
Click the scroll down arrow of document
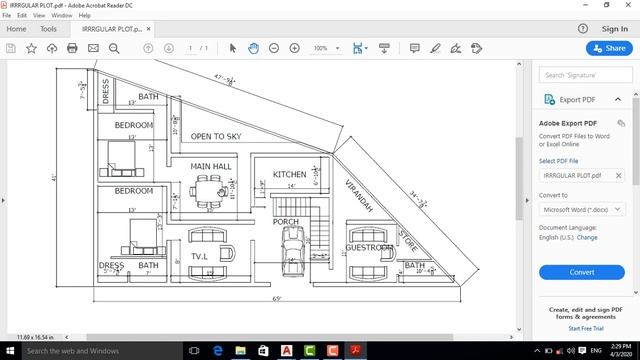[519, 329]
